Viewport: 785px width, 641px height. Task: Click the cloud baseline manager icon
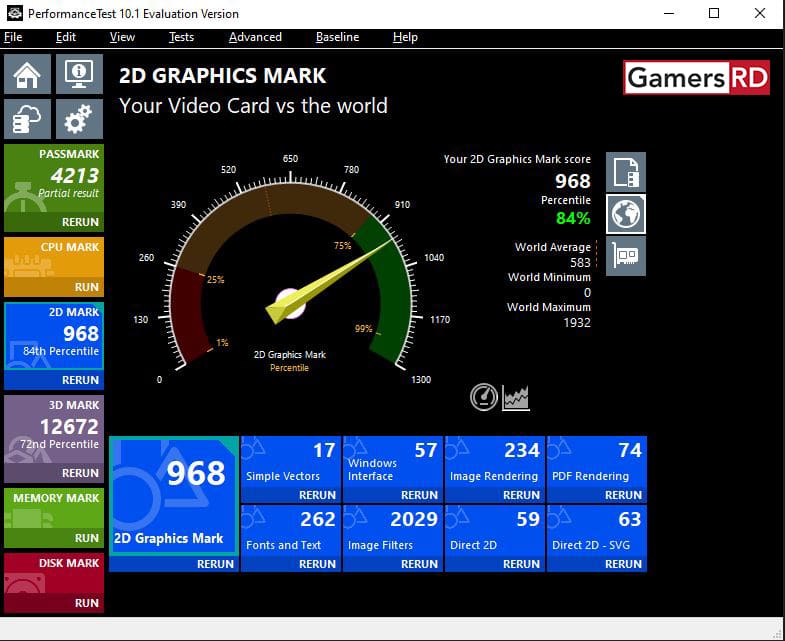(x=28, y=120)
